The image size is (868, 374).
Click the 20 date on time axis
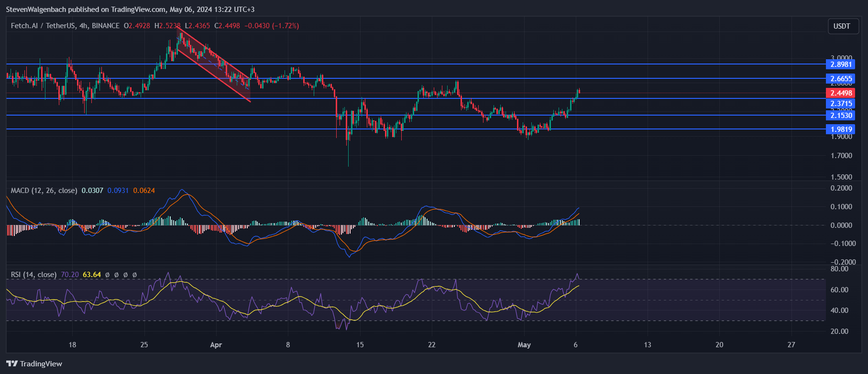(x=719, y=345)
